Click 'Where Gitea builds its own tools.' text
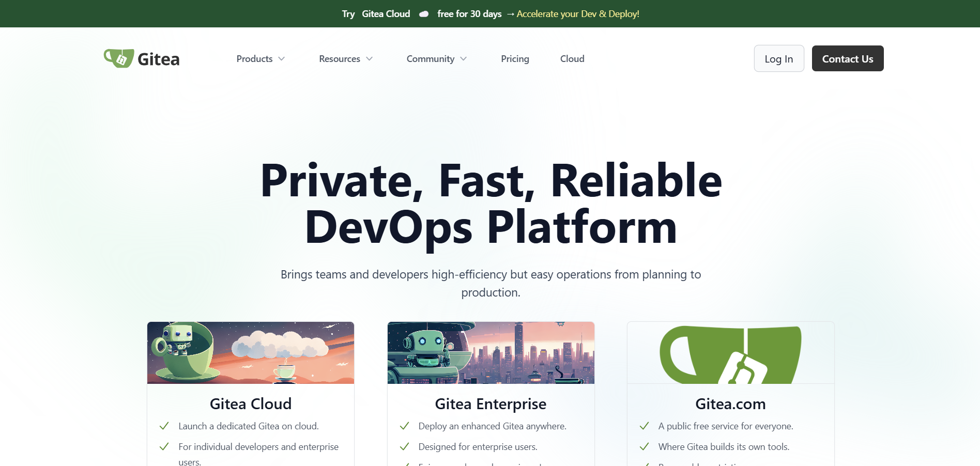The image size is (980, 466). [x=724, y=447]
